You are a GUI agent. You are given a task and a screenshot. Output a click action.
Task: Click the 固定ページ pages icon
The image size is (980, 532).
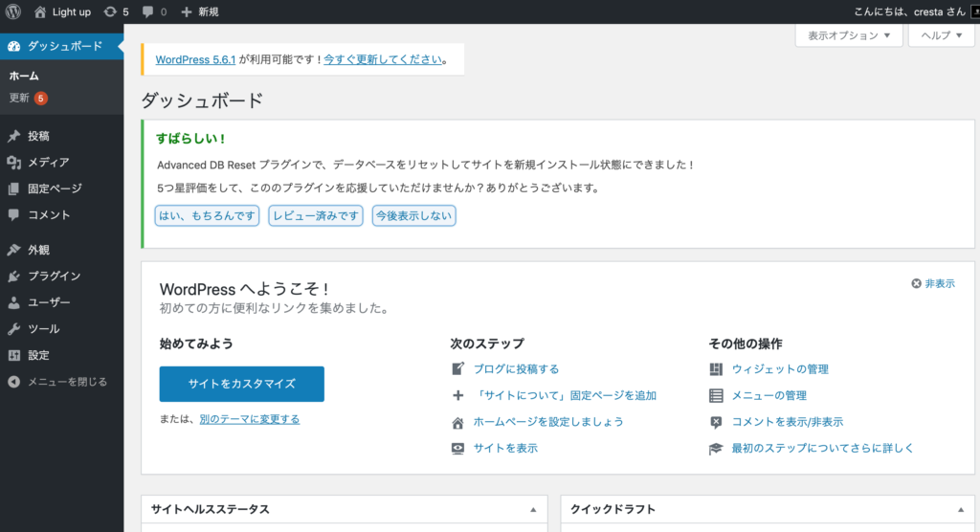pos(13,188)
